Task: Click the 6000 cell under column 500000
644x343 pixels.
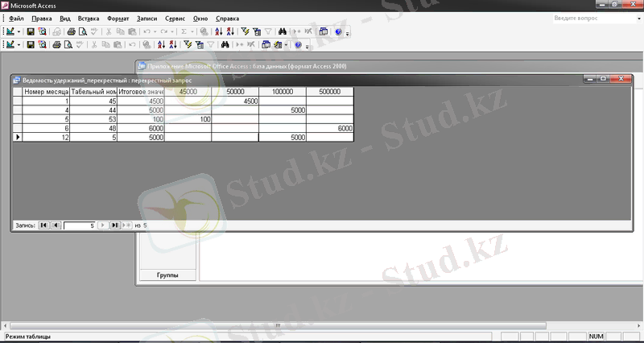Action: pos(330,128)
